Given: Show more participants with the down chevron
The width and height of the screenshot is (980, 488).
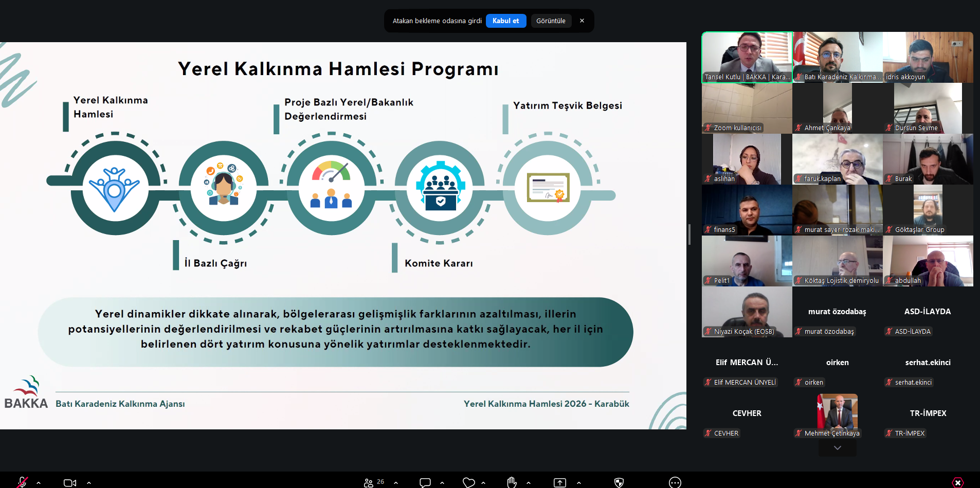Looking at the screenshot, I should pyautogui.click(x=838, y=448).
